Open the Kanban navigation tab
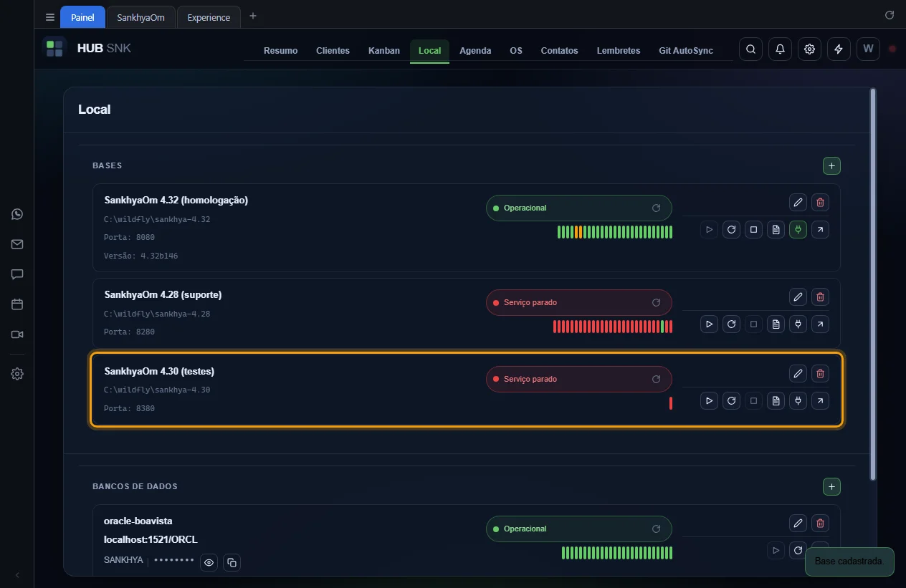Screen dimensions: 906x588 click(x=384, y=51)
